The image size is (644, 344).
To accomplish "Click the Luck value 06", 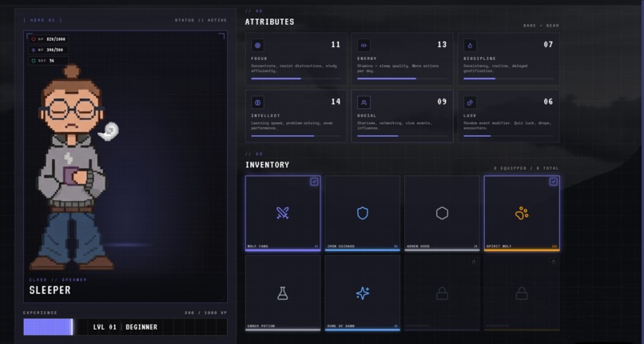I will coord(548,102).
